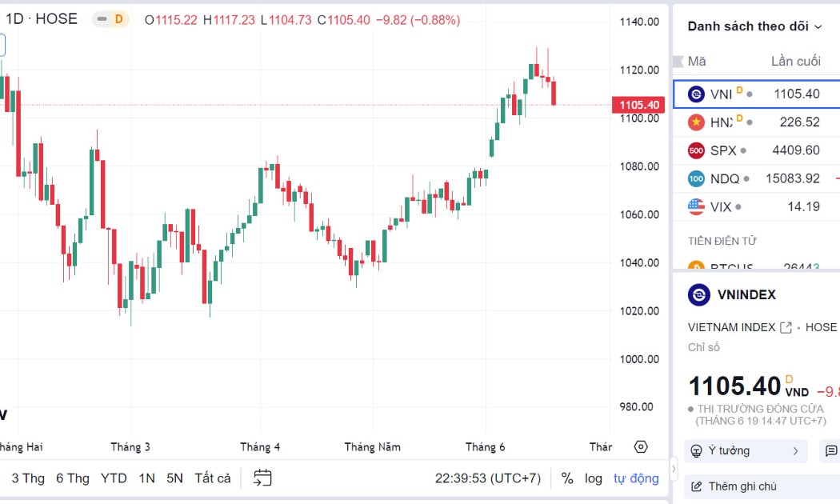This screenshot has height=504, width=840.
Task: Click the red 1105.40 price label on axis
Action: point(638,105)
